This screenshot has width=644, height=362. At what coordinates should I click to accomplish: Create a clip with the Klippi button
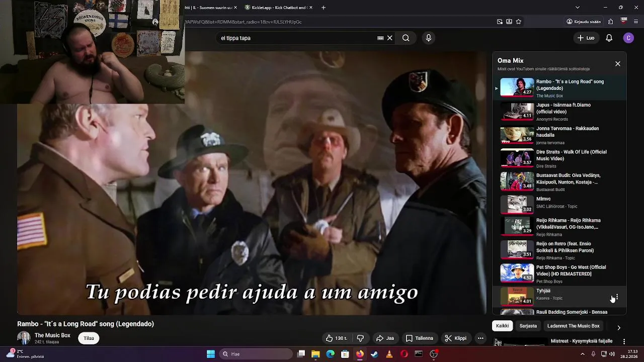coord(456,338)
